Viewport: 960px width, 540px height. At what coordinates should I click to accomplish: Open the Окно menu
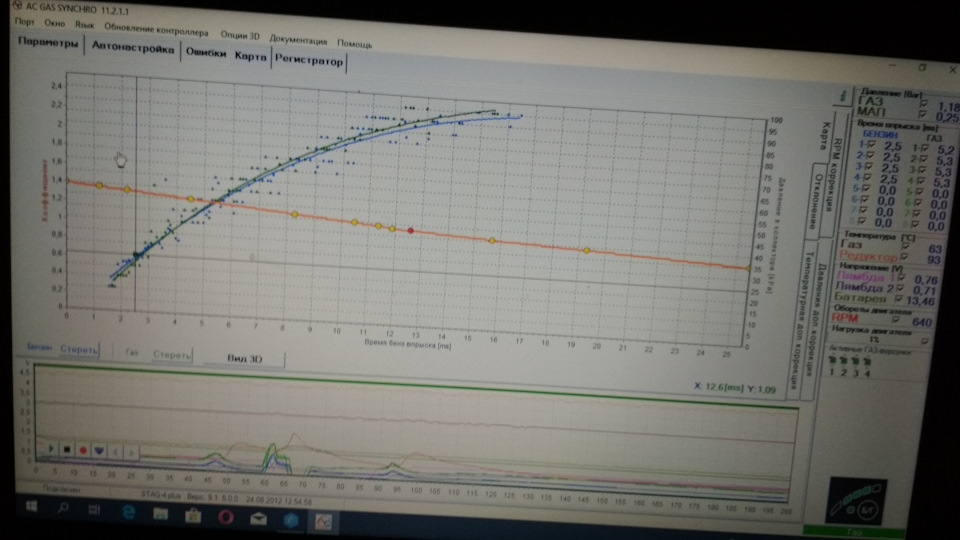(x=54, y=23)
